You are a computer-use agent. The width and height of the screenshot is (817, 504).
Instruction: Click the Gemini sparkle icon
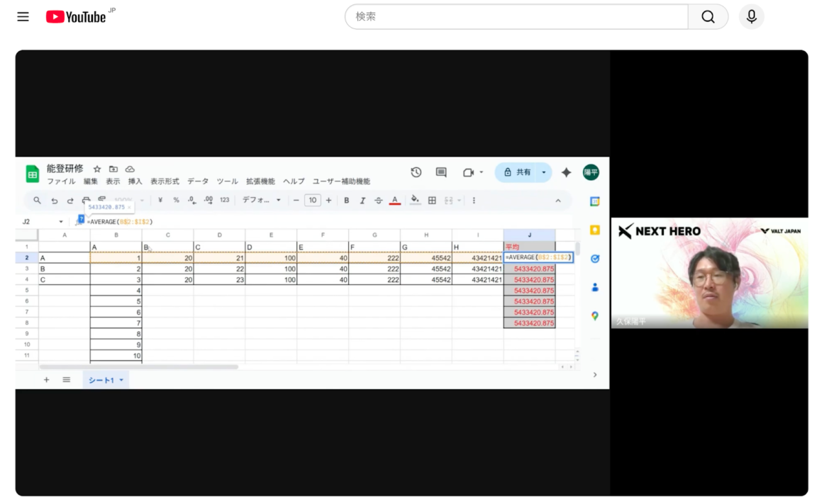point(566,172)
